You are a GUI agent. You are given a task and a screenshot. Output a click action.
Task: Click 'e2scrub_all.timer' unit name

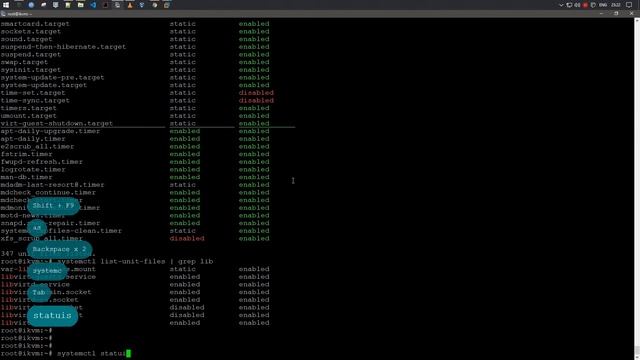pos(37,147)
